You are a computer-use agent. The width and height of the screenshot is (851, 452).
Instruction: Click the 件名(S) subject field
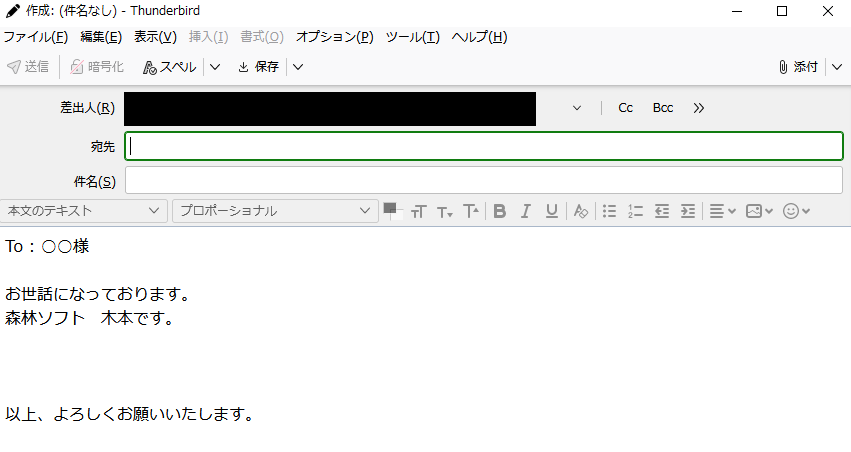(484, 180)
